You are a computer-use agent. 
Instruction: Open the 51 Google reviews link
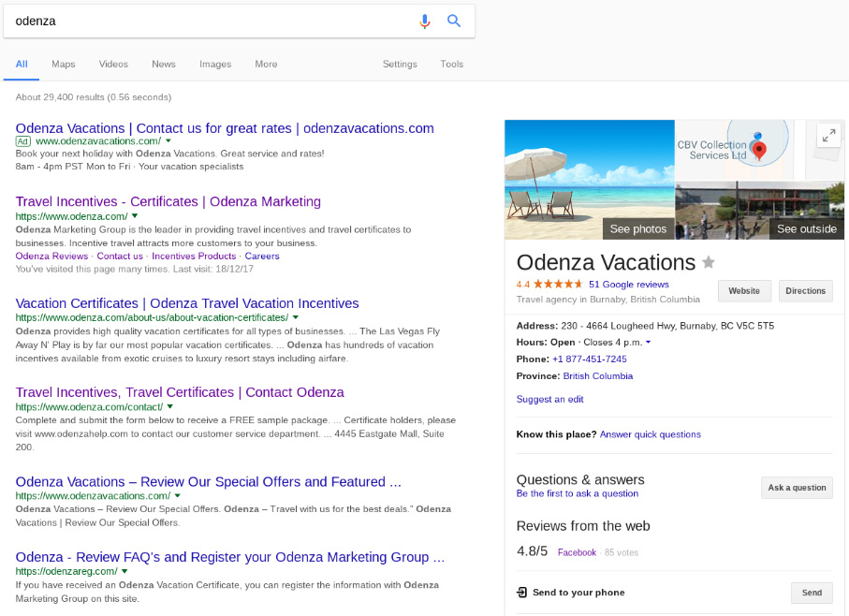[629, 285]
